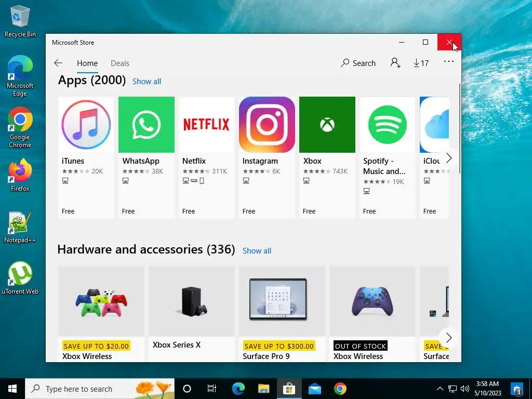532x399 pixels.
Task: Click the sign-in account icon
Action: (395, 63)
